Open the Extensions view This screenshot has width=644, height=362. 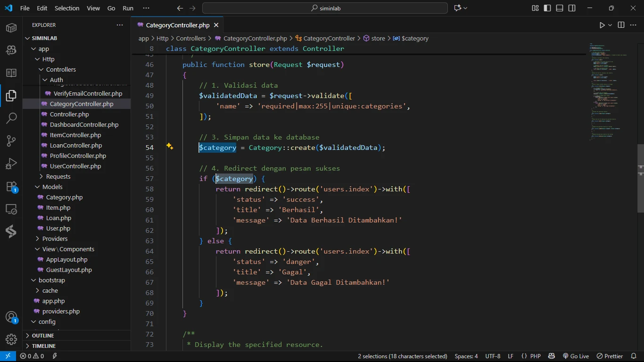11,187
